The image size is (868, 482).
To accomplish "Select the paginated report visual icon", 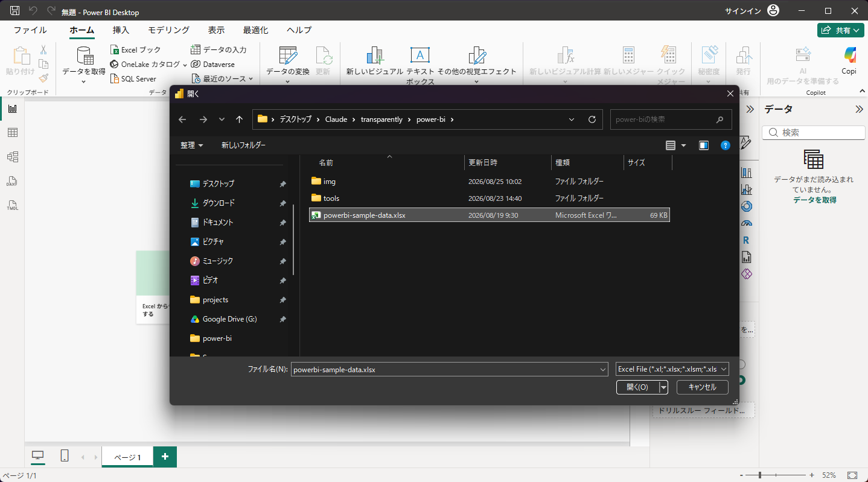I will [x=746, y=257].
